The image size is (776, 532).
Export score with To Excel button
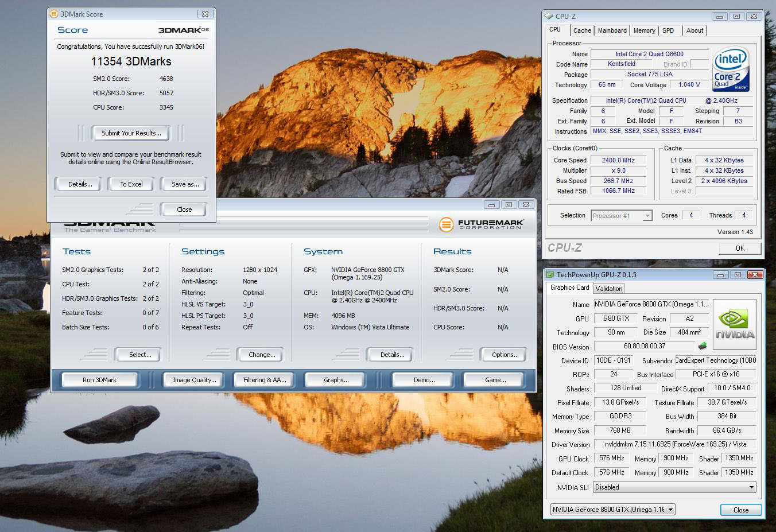coord(131,184)
